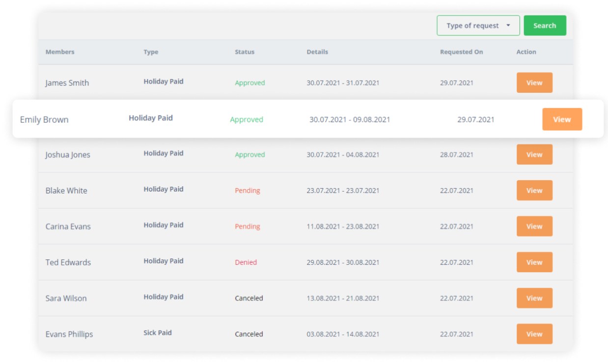View Joshua Jones's leave request

(x=534, y=154)
